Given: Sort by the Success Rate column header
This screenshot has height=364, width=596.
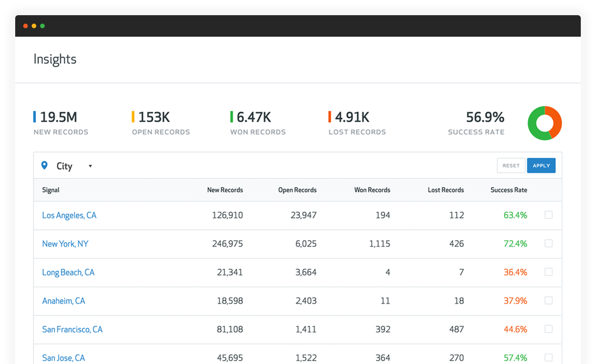Looking at the screenshot, I should 508,190.
